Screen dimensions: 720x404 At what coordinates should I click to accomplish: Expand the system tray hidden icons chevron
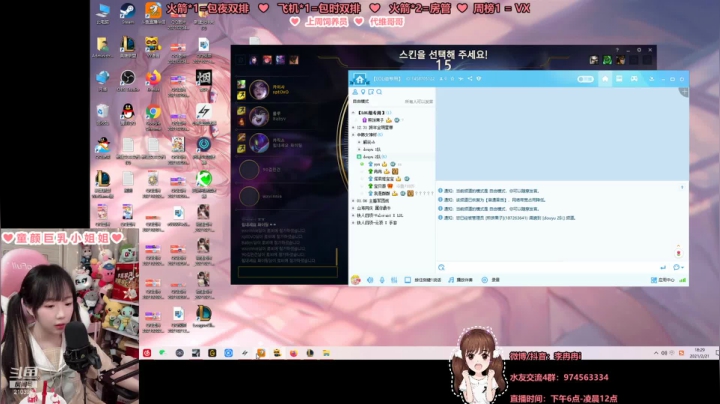pyautogui.click(x=656, y=353)
